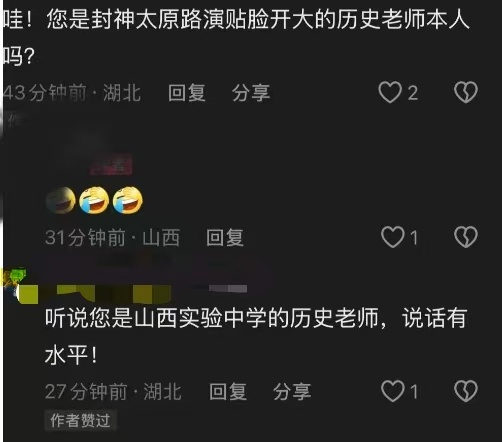Open the blurred red username tag of the replier

pyautogui.click(x=111, y=165)
